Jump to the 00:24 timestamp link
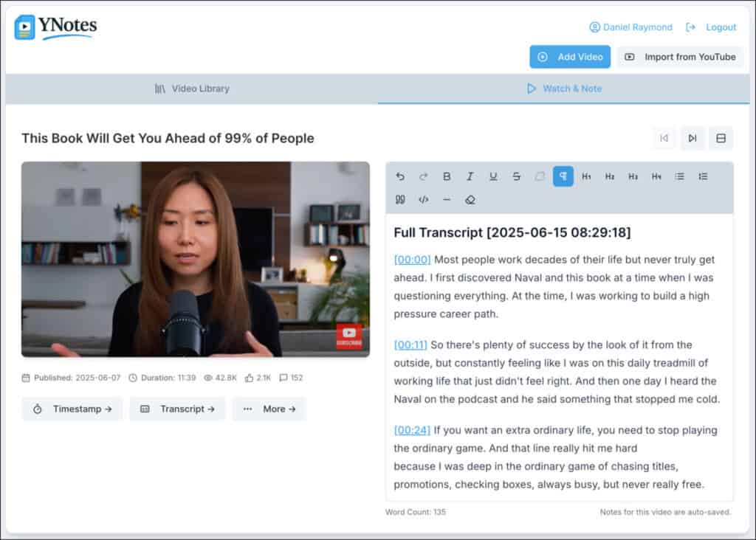 coord(412,430)
